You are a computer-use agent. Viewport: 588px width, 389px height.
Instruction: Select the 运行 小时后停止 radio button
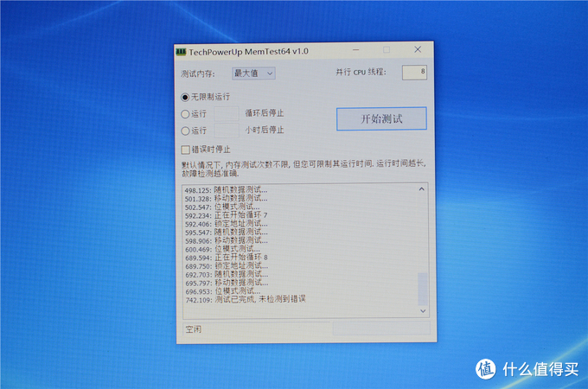(x=185, y=131)
